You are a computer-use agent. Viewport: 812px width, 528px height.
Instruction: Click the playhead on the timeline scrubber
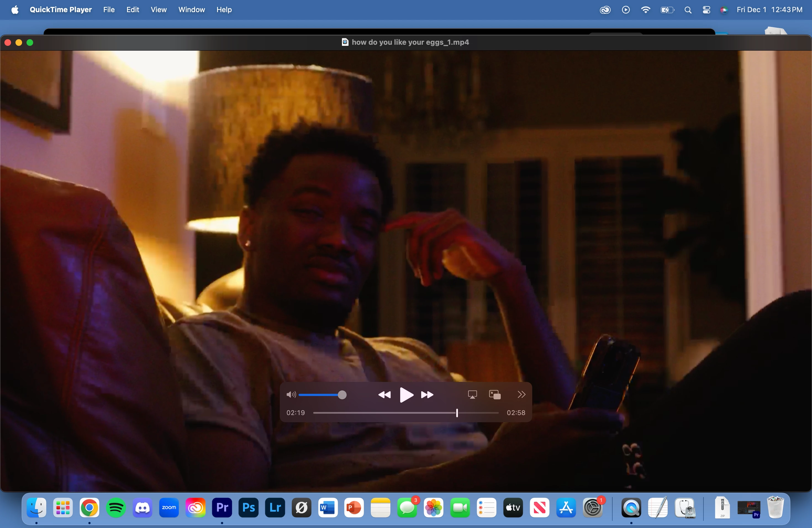pos(457,413)
